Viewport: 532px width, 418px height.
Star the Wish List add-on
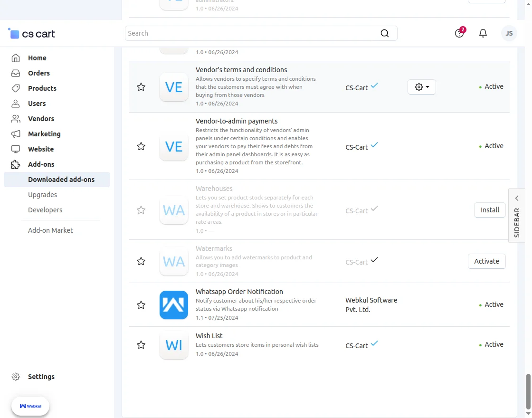(141, 345)
